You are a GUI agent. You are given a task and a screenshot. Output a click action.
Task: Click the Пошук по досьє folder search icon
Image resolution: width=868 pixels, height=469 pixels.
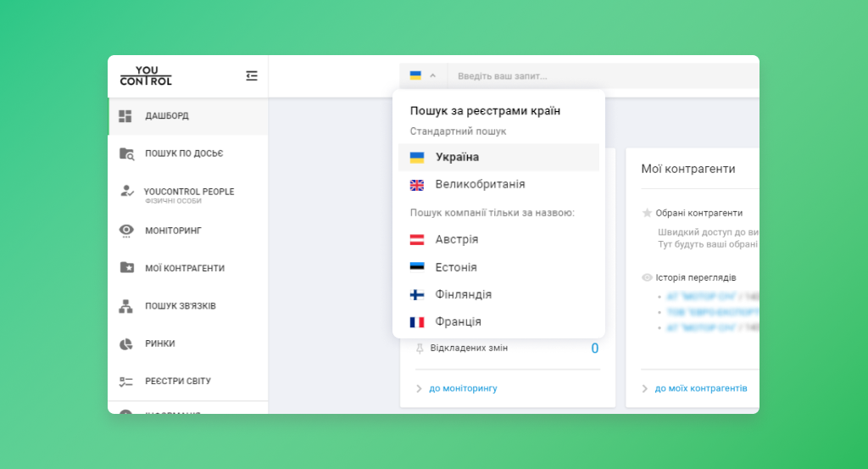[126, 154]
